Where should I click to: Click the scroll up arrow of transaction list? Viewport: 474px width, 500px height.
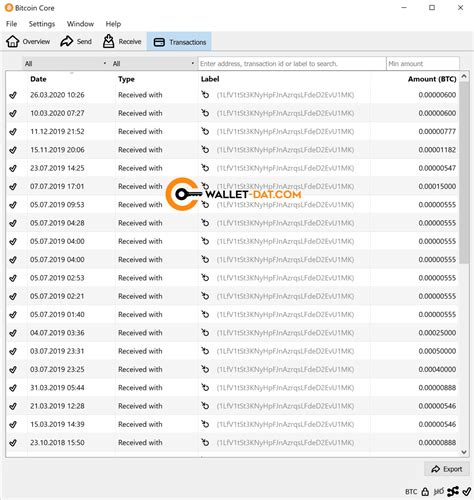click(x=464, y=76)
